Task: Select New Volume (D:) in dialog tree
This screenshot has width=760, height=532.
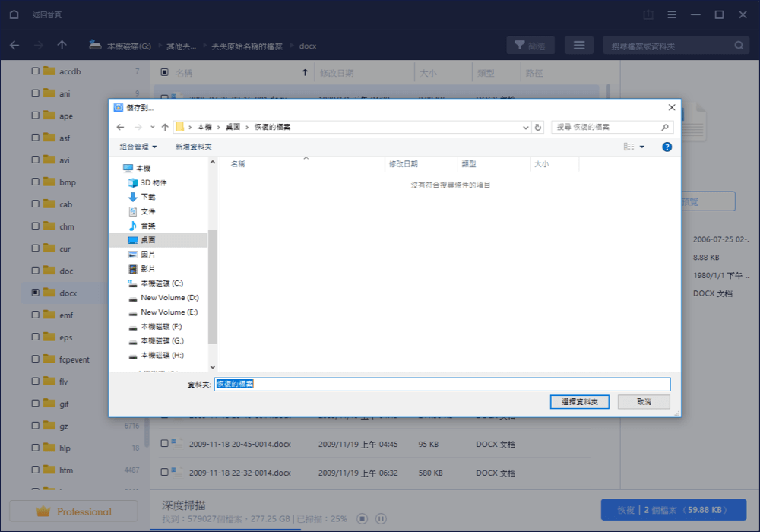Action: 169,297
